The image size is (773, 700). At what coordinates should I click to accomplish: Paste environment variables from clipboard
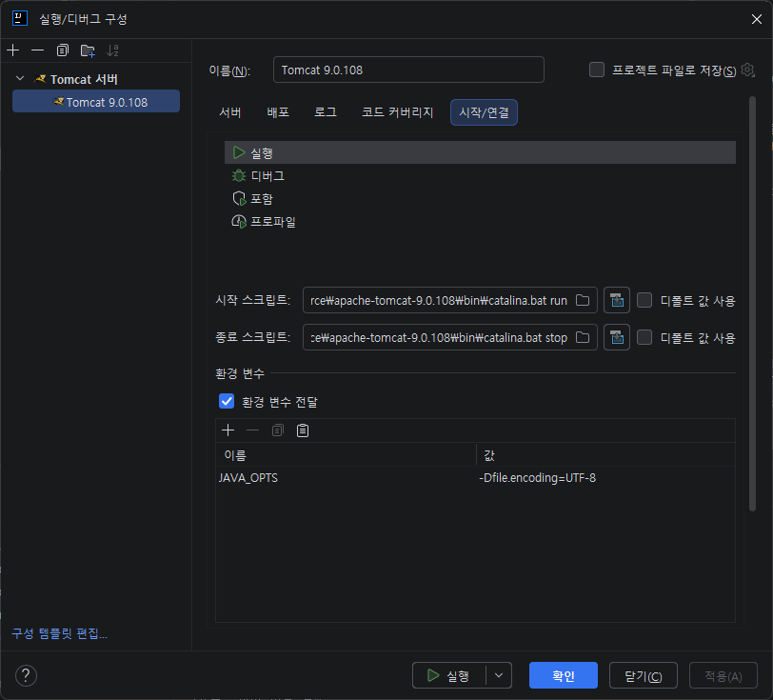[x=303, y=430]
